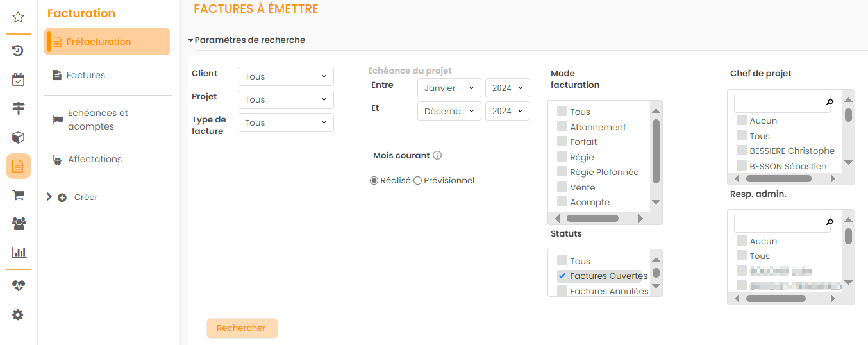Select the Prévisionnel radio button
The height and width of the screenshot is (345, 868).
[x=418, y=181]
